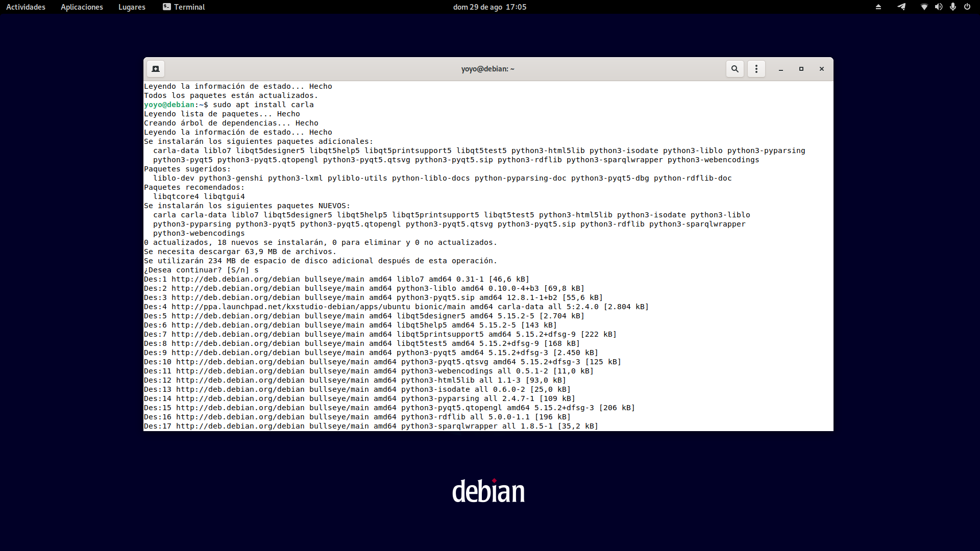This screenshot has width=980, height=551.
Task: Open a new terminal tab
Action: (156, 69)
